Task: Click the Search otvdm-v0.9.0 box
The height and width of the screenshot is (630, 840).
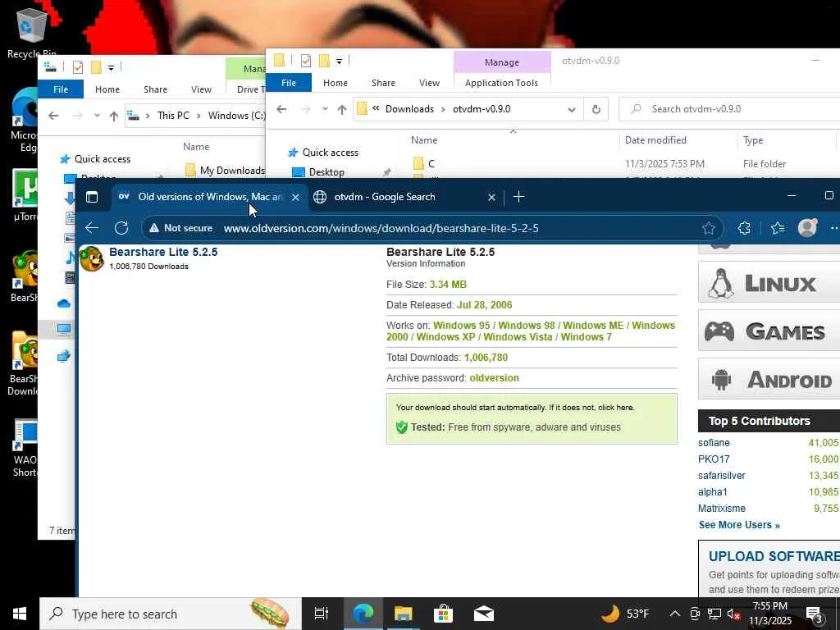Action: [x=729, y=109]
